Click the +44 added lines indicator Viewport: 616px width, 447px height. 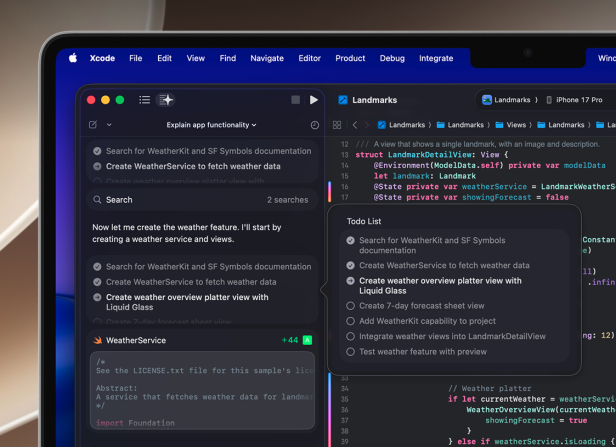pyautogui.click(x=290, y=340)
